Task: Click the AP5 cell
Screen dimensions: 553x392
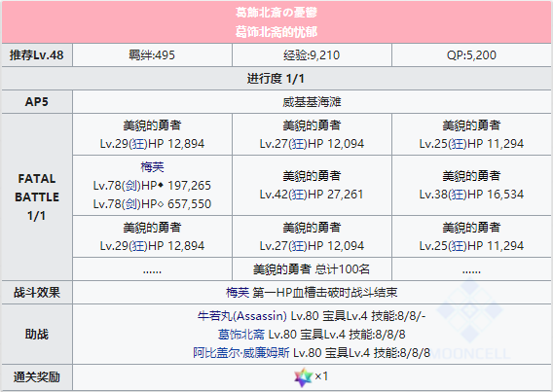Action: (x=37, y=102)
